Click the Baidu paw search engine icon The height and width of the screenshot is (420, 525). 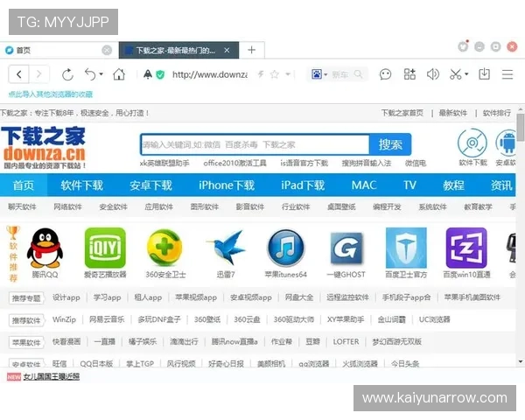tap(317, 74)
